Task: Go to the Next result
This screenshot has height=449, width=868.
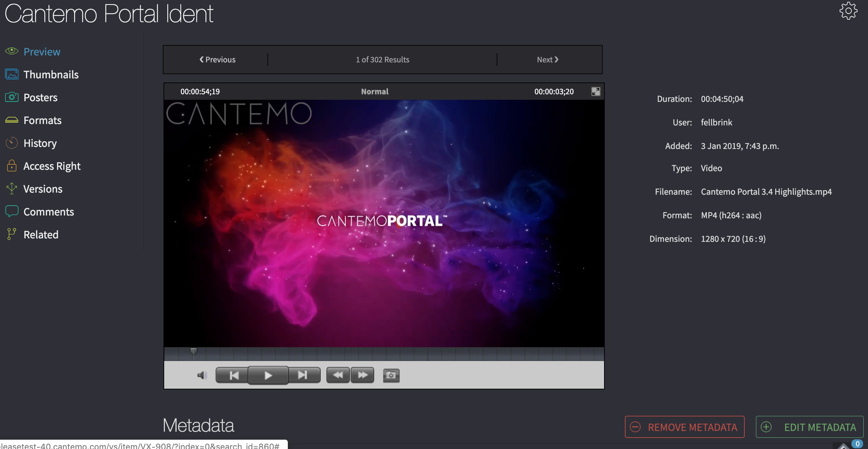Action: click(x=548, y=60)
